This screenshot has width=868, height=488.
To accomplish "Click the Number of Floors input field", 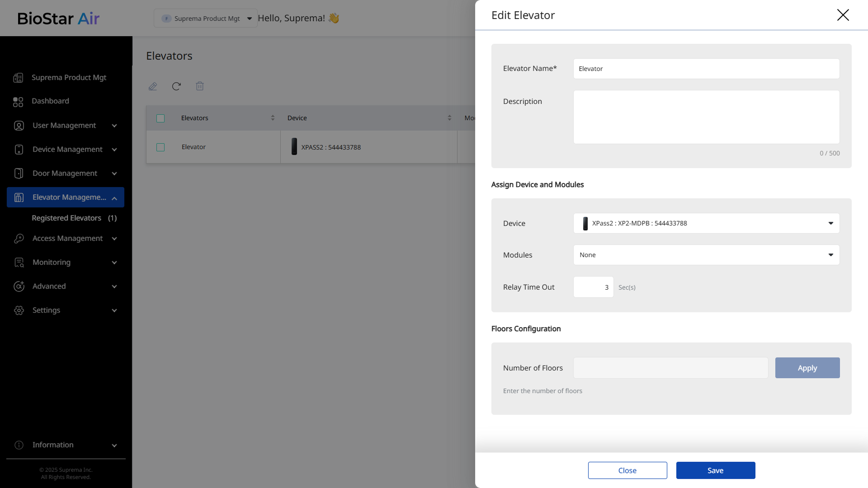I will click(670, 368).
